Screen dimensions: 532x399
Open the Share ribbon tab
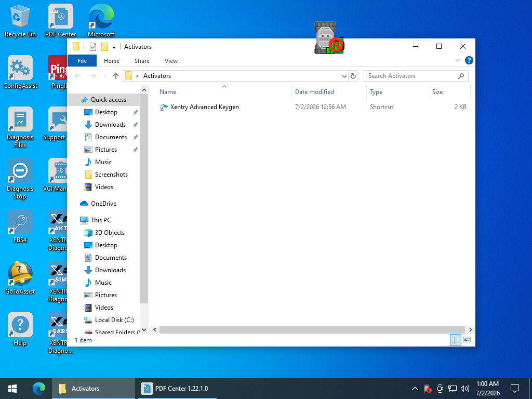pos(142,61)
